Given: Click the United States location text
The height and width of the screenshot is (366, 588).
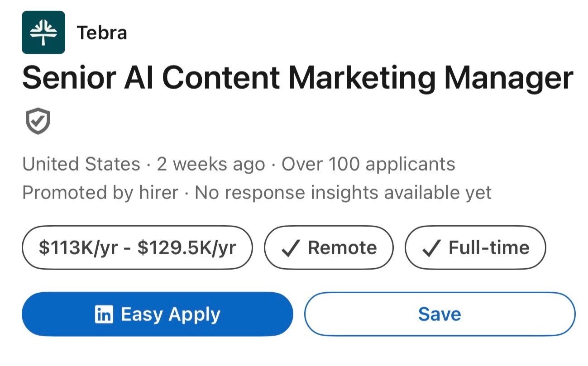Looking at the screenshot, I should click(81, 164).
